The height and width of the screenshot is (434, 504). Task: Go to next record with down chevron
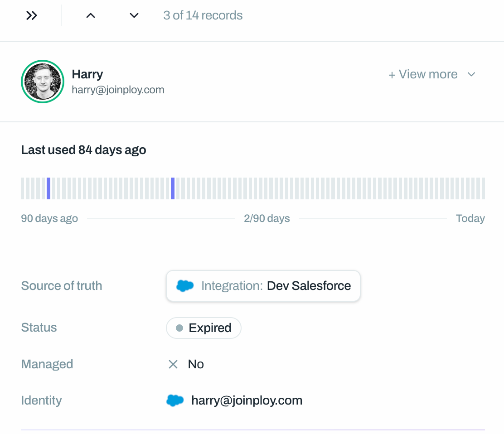pos(134,16)
